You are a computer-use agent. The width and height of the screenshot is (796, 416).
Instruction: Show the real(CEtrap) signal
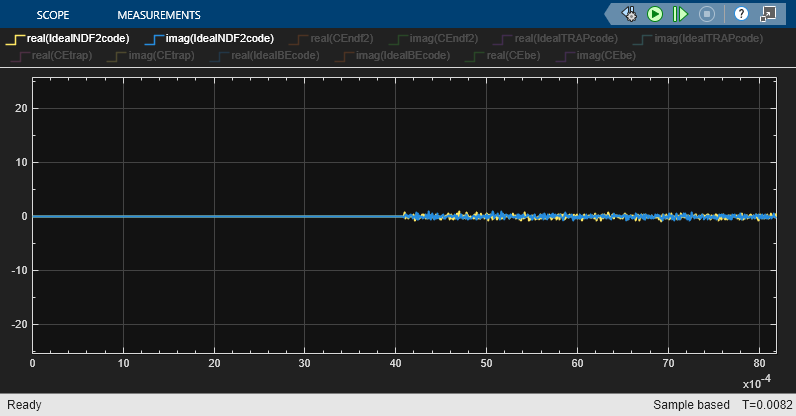click(x=51, y=55)
